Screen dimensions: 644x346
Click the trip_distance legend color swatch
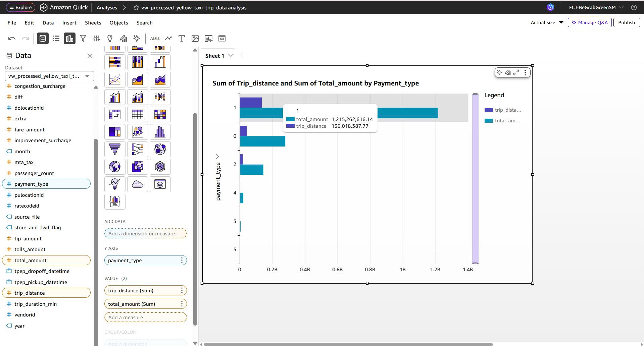(489, 110)
